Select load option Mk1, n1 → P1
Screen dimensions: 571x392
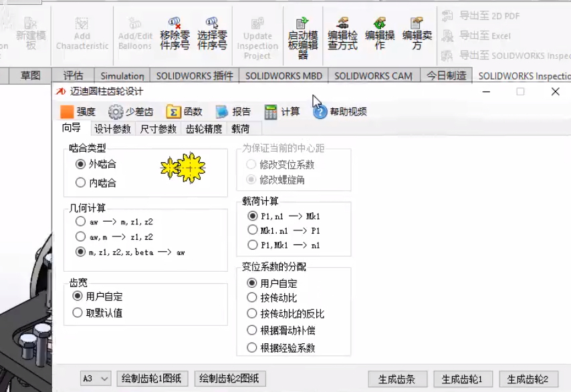click(252, 230)
